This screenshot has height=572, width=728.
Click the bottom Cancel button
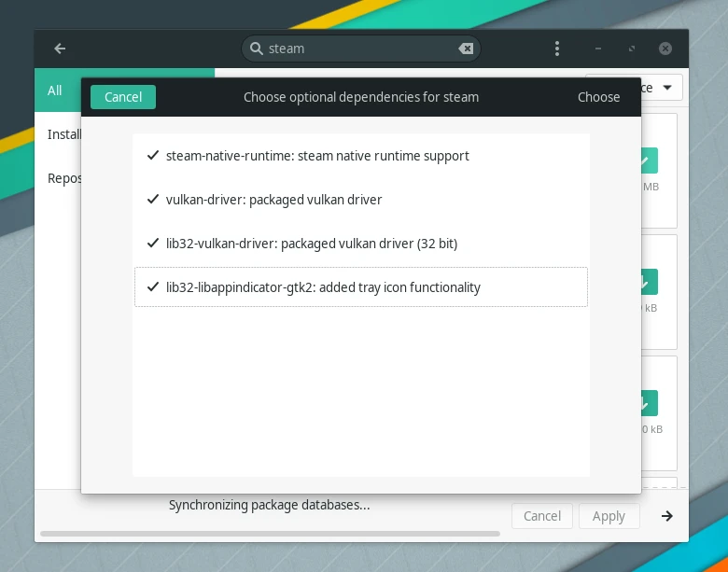coord(542,516)
